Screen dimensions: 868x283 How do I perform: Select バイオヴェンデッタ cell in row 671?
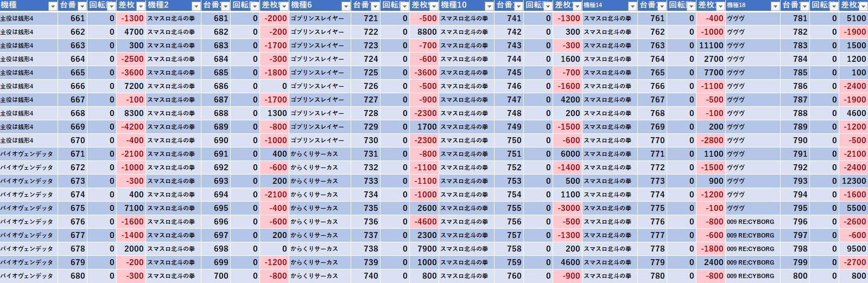click(29, 154)
